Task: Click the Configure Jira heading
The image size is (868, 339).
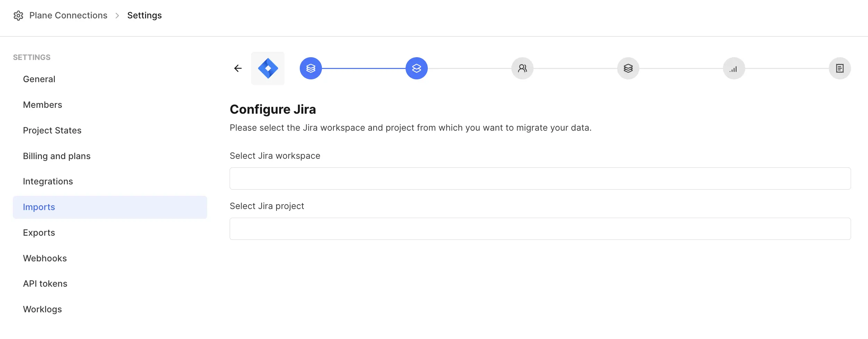Action: [x=273, y=110]
